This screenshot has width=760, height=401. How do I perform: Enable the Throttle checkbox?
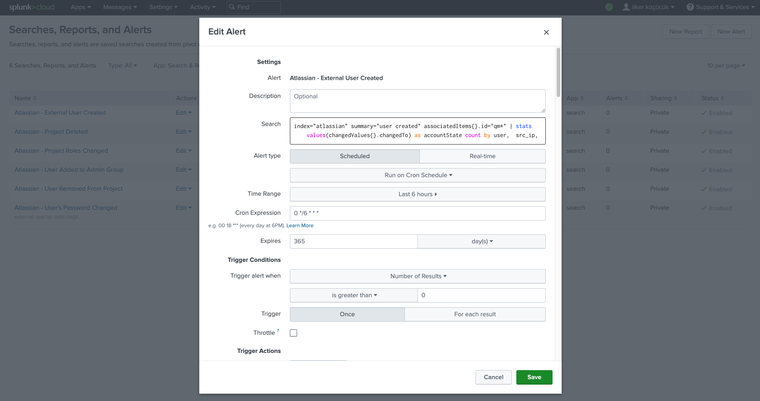[294, 333]
